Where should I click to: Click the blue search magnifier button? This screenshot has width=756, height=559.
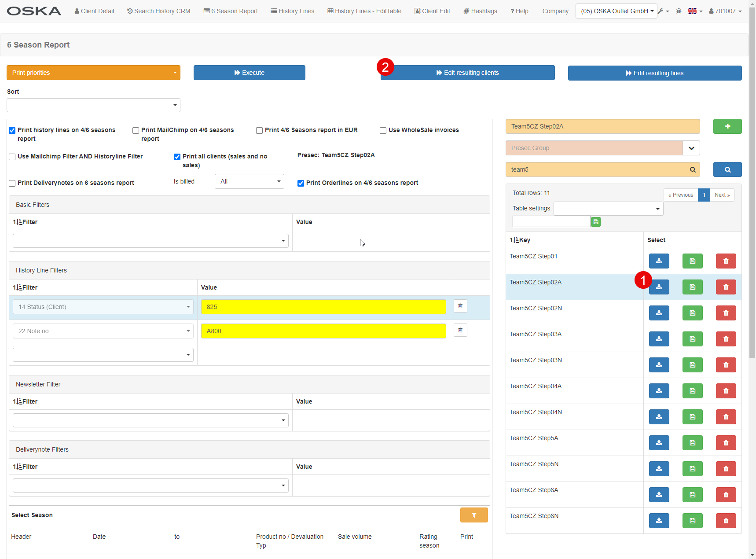727,169
